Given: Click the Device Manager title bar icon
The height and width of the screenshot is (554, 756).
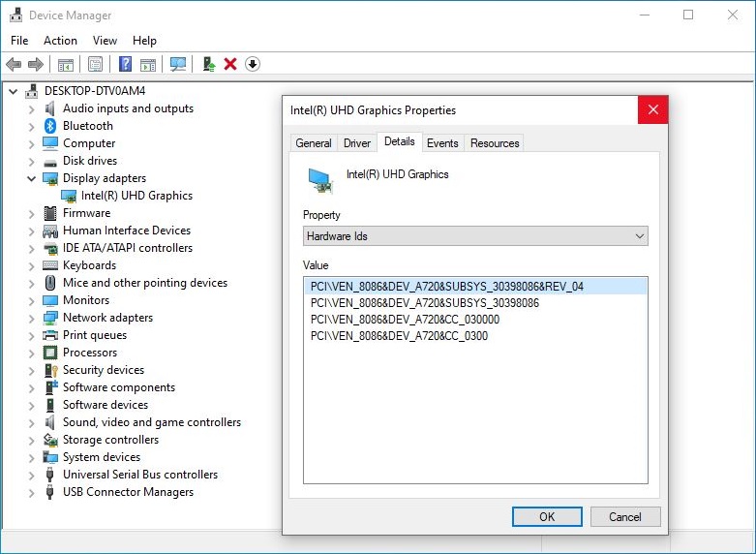Looking at the screenshot, I should pyautogui.click(x=15, y=15).
